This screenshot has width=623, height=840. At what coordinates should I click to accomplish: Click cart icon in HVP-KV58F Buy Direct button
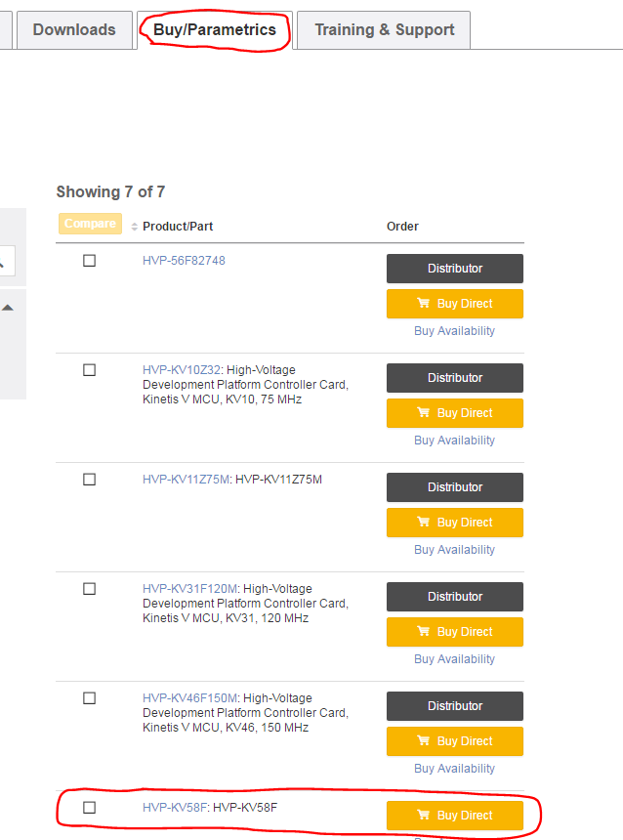[x=424, y=815]
